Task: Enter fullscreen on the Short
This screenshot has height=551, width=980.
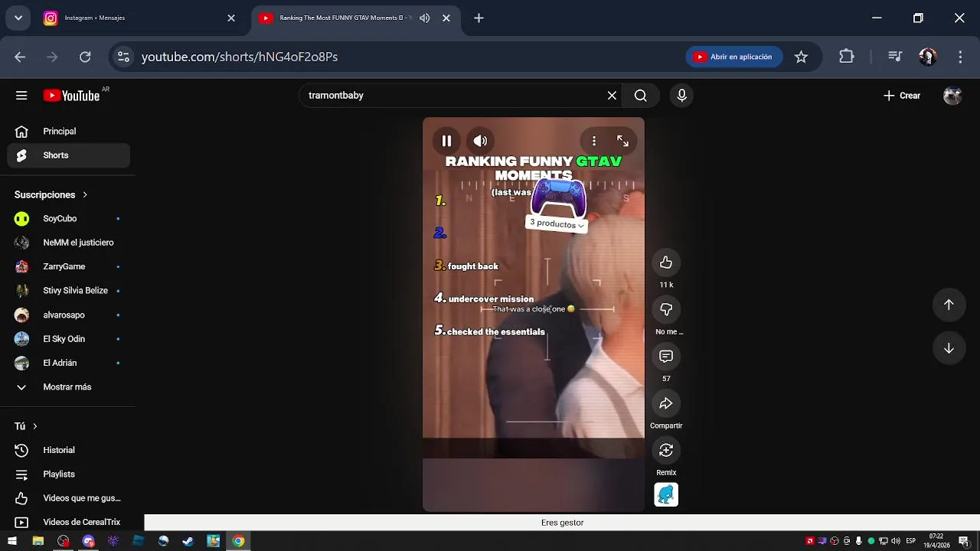Action: coord(622,141)
